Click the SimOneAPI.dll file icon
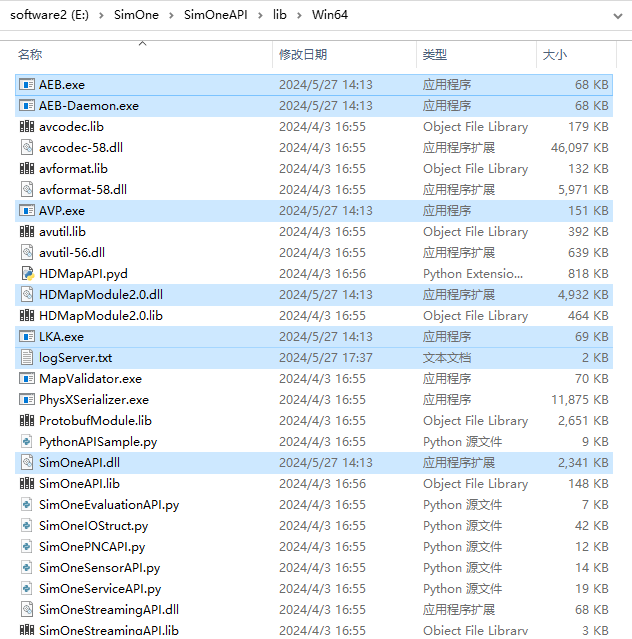 [x=27, y=463]
